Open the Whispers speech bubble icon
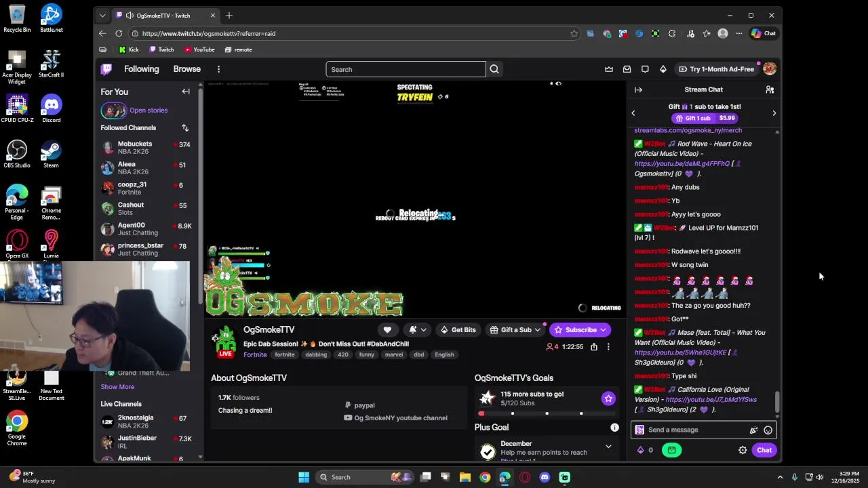This screenshot has width=868, height=488. tap(645, 69)
